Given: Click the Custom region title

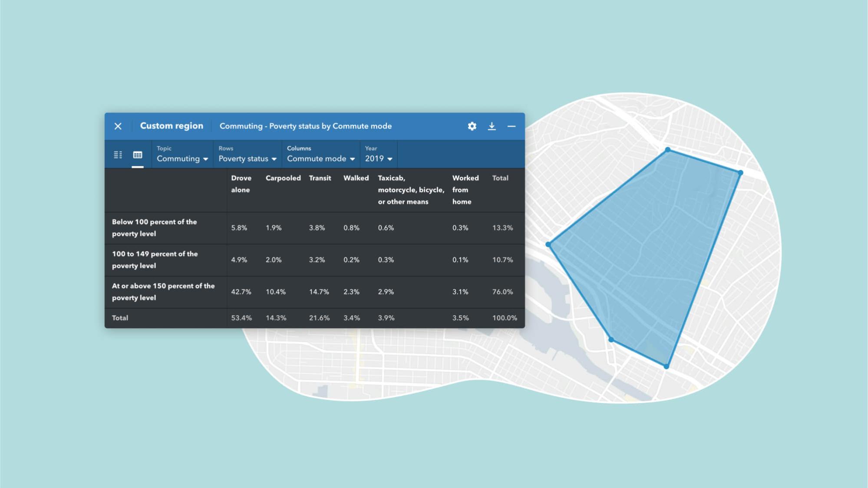Looking at the screenshot, I should (x=172, y=126).
